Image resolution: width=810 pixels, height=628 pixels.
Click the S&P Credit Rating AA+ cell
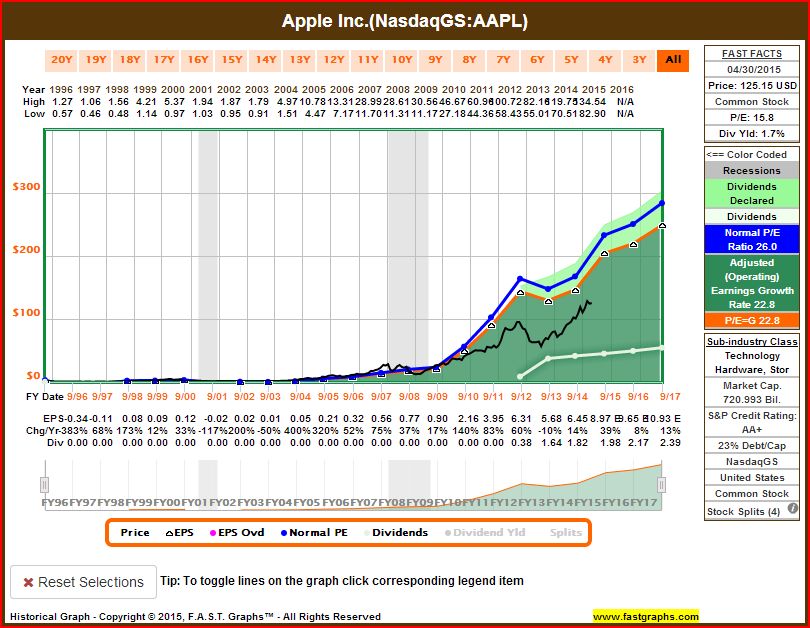pyautogui.click(x=752, y=422)
